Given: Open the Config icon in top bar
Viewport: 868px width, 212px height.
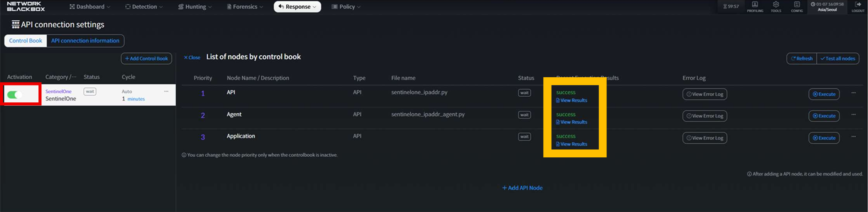Looking at the screenshot, I should coord(797,6).
